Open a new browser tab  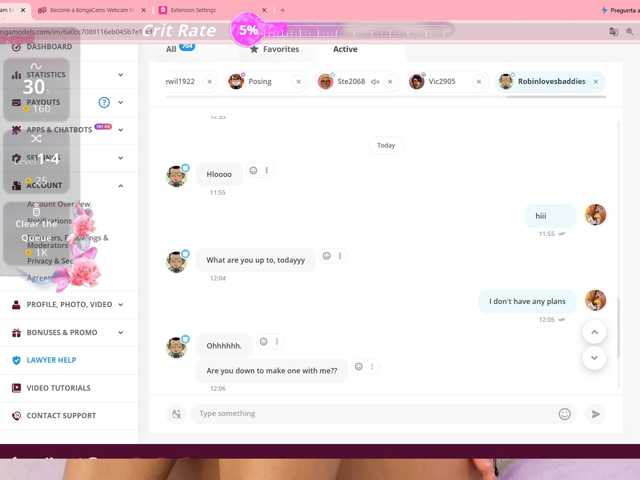pyautogui.click(x=282, y=10)
